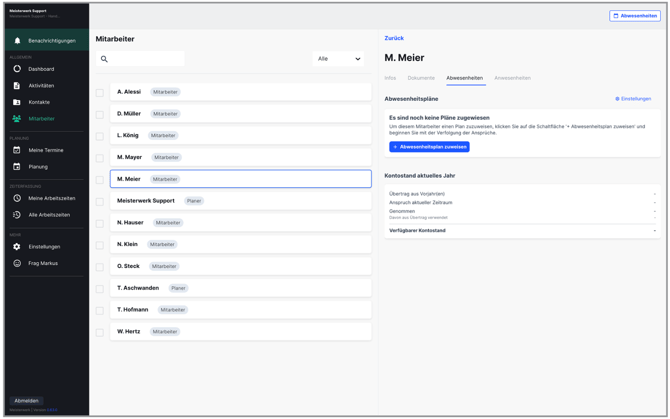This screenshot has width=670, height=419.
Task: Click the Planer badge next to Meisterwerk Support
Action: coord(194,201)
